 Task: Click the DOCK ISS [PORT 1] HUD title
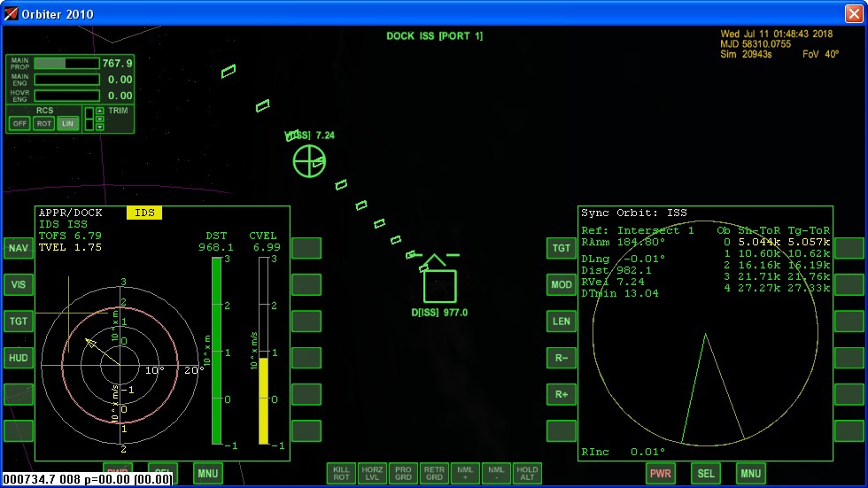435,36
